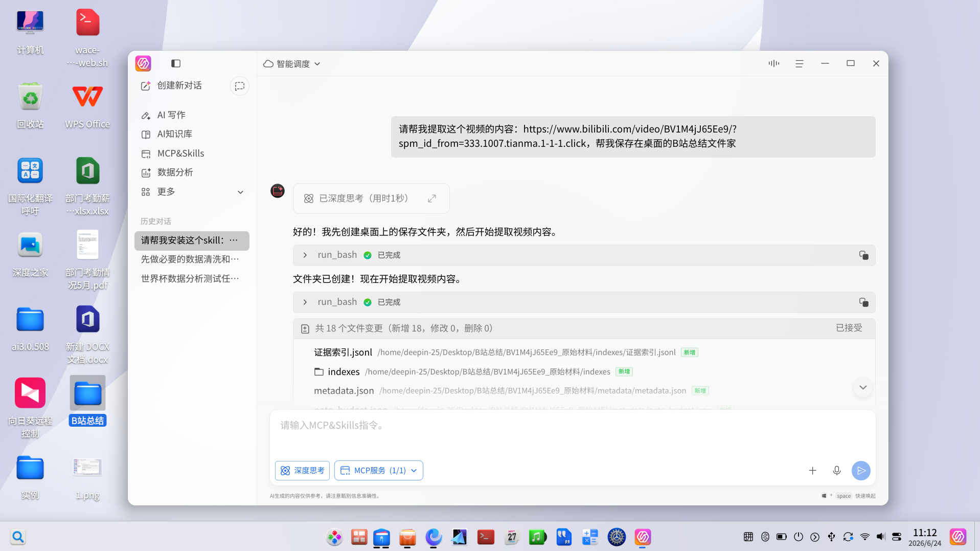The height and width of the screenshot is (551, 980).
Task: Expand the deep thinking result panel
Action: point(432,199)
